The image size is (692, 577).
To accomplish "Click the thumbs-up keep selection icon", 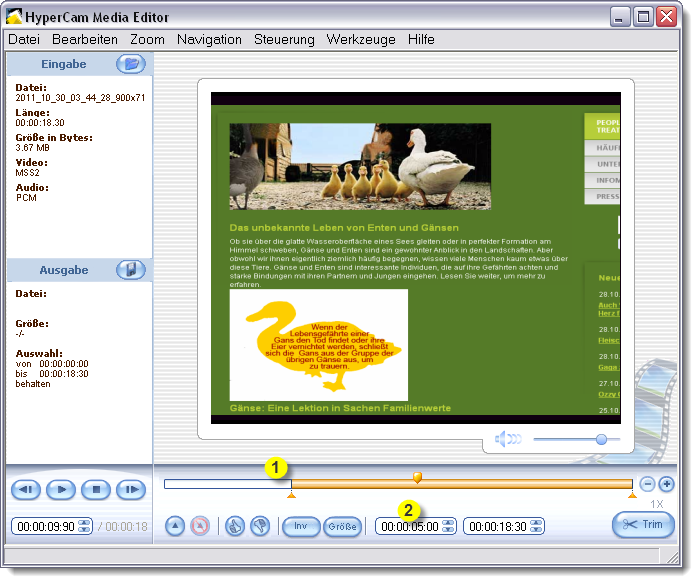I will tap(235, 526).
